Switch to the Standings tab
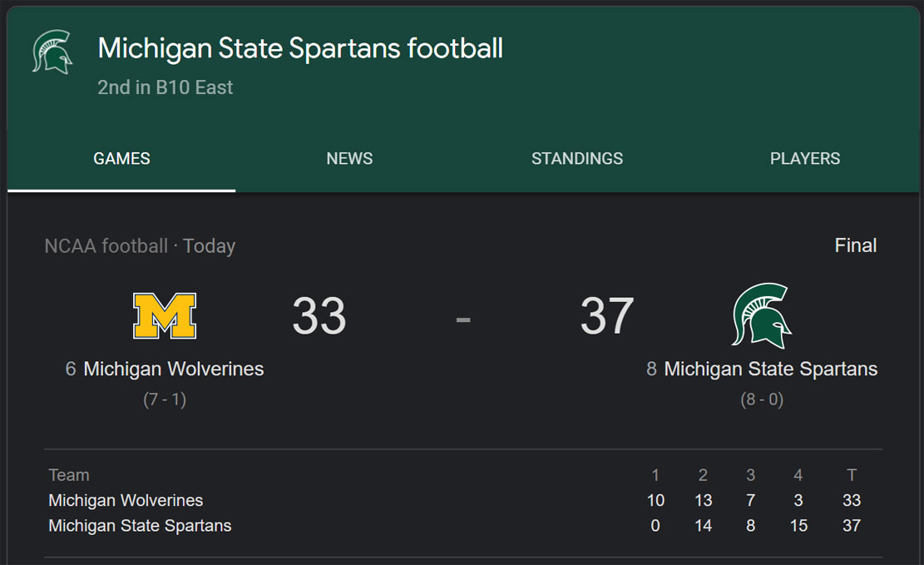924x565 pixels. point(577,159)
